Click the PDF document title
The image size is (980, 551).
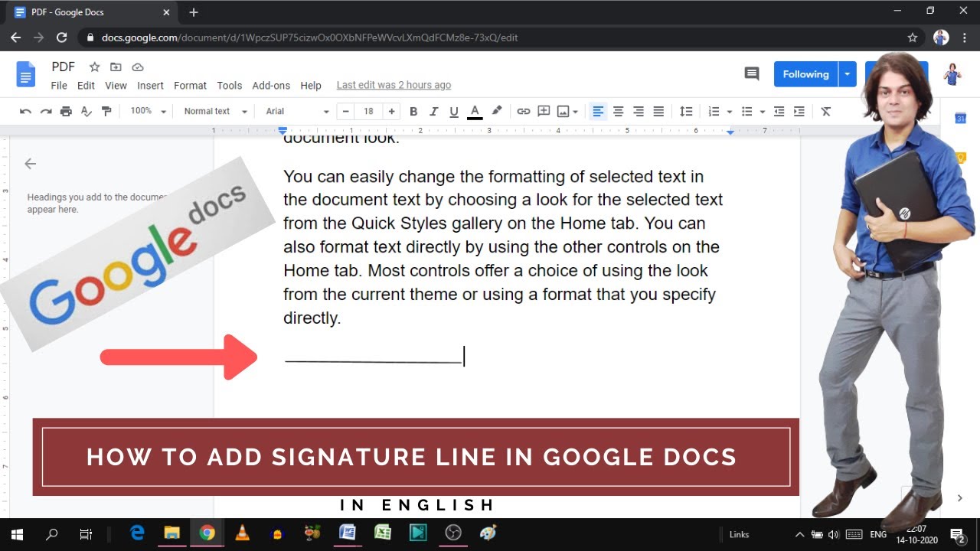64,67
